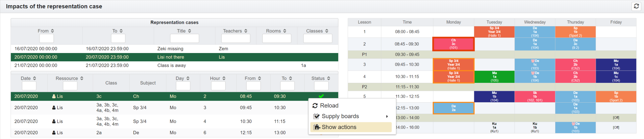Viewport: 644px width, 139px height.
Task: Click sort icon of the Title column
Action: (x=189, y=31)
